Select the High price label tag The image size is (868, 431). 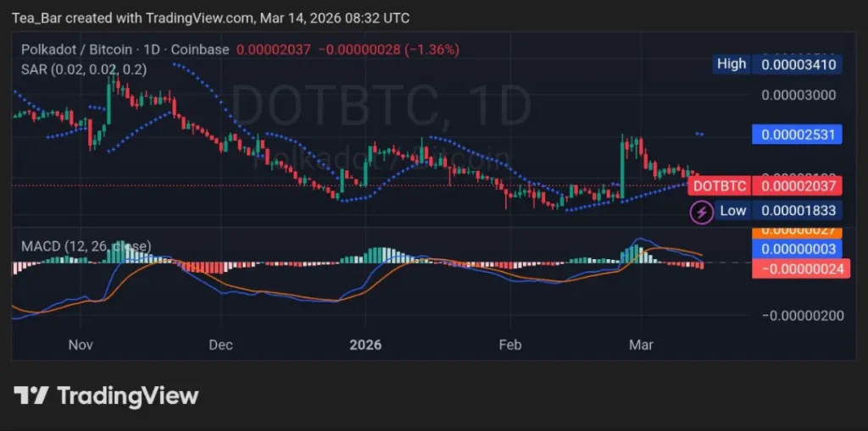coord(732,64)
